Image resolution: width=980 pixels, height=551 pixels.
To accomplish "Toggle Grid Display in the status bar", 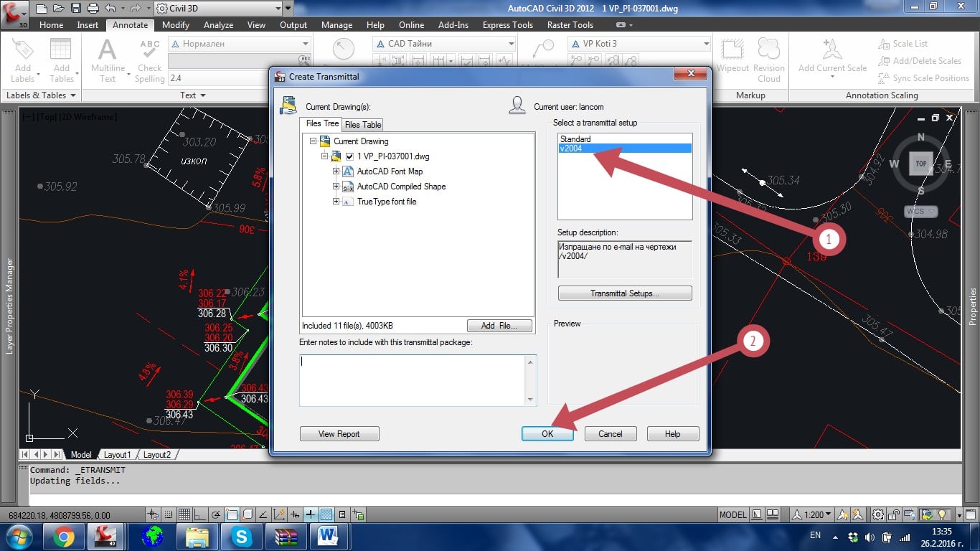I will [184, 514].
